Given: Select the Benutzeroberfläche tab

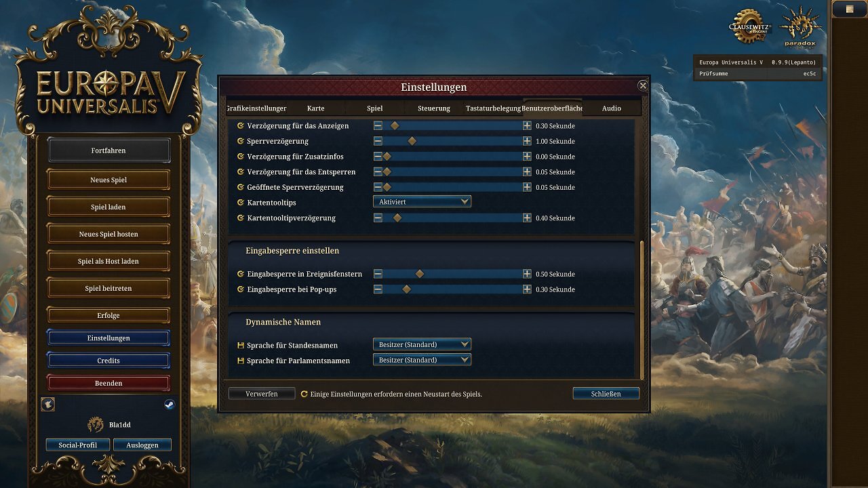Looking at the screenshot, I should pos(552,108).
